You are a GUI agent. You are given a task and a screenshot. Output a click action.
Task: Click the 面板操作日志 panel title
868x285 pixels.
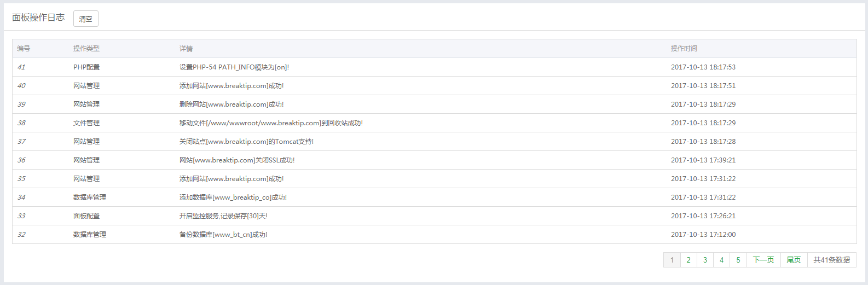[38, 18]
